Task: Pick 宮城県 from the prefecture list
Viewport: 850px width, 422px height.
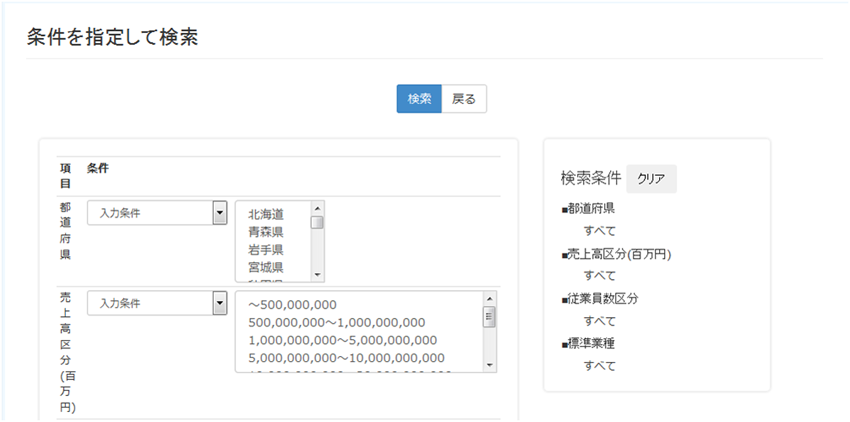Action: tap(266, 267)
